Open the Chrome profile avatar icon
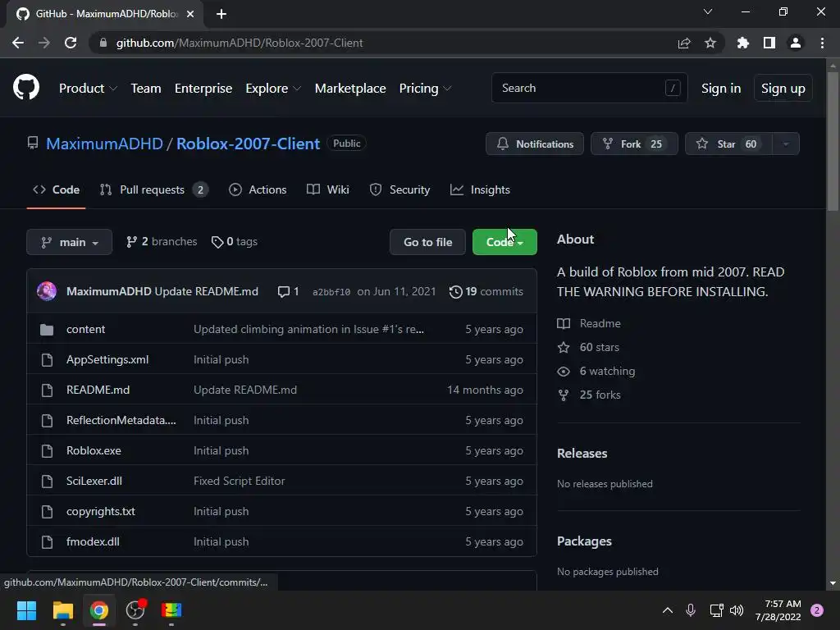 (796, 43)
